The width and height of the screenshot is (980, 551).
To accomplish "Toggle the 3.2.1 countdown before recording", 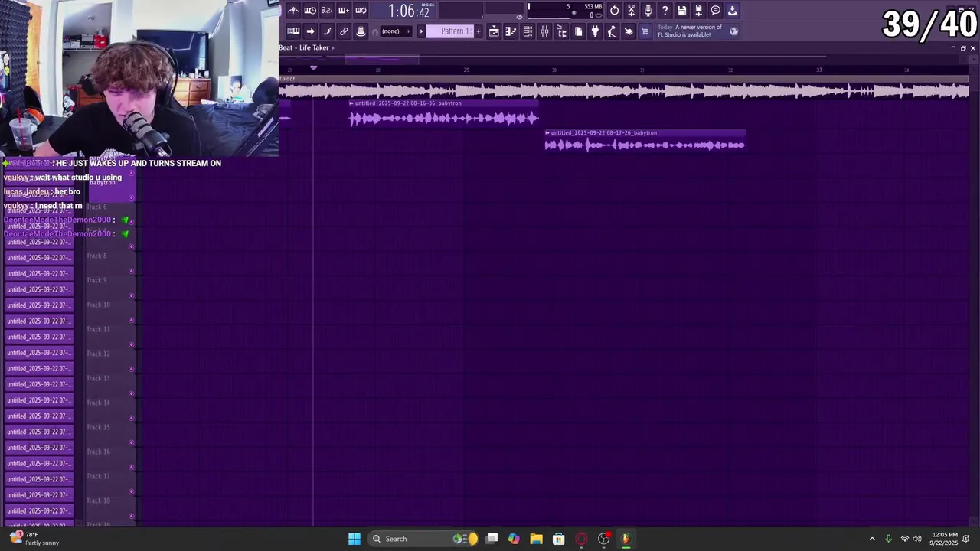I will tap(327, 11).
